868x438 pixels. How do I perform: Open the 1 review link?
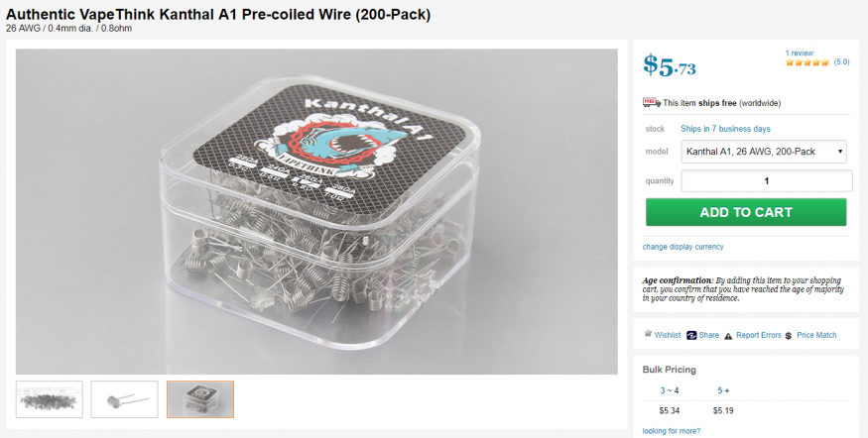pyautogui.click(x=800, y=54)
